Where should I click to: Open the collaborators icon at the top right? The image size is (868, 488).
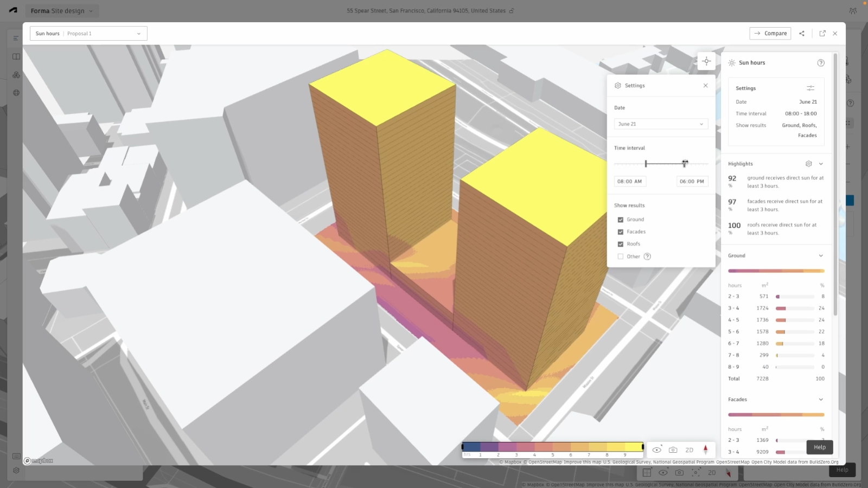(853, 11)
